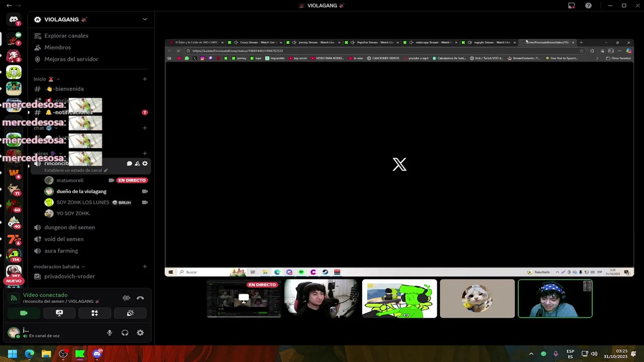The height and width of the screenshot is (362, 644).
Task: Toggle your camera in voice panel
Action: pyautogui.click(x=24, y=313)
